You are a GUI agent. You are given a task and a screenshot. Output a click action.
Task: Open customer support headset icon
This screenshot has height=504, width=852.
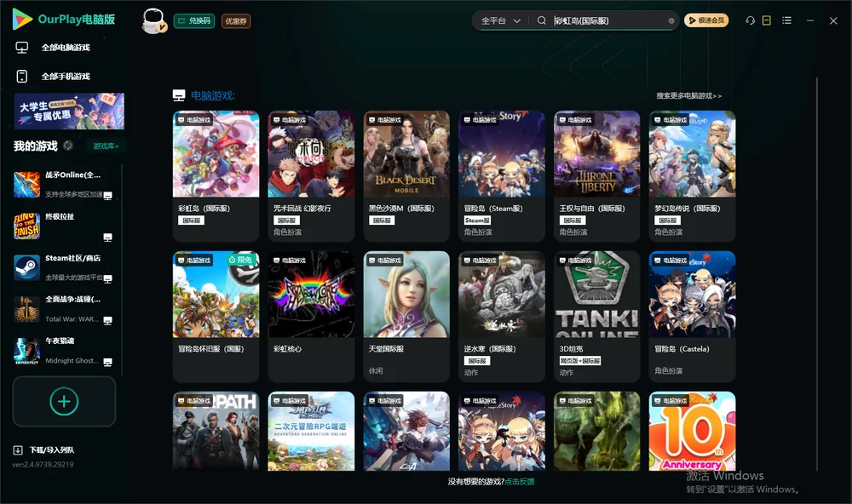(751, 20)
